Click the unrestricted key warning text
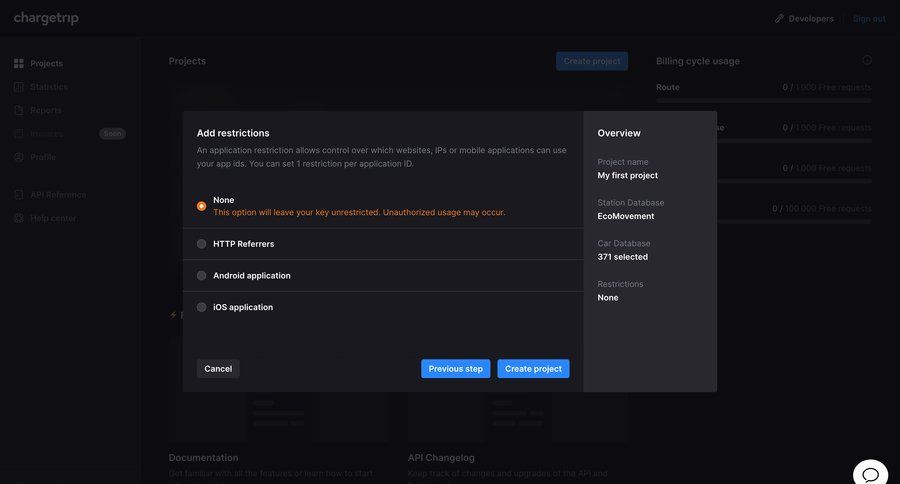The height and width of the screenshot is (484, 900). tap(359, 212)
